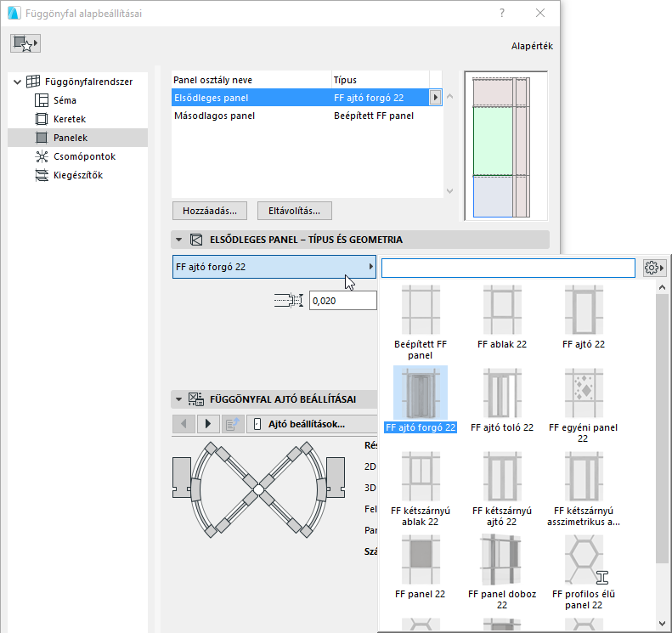Screen dimensions: 672x633
Task: Click the Csomópontok junction icon
Action: point(42,156)
